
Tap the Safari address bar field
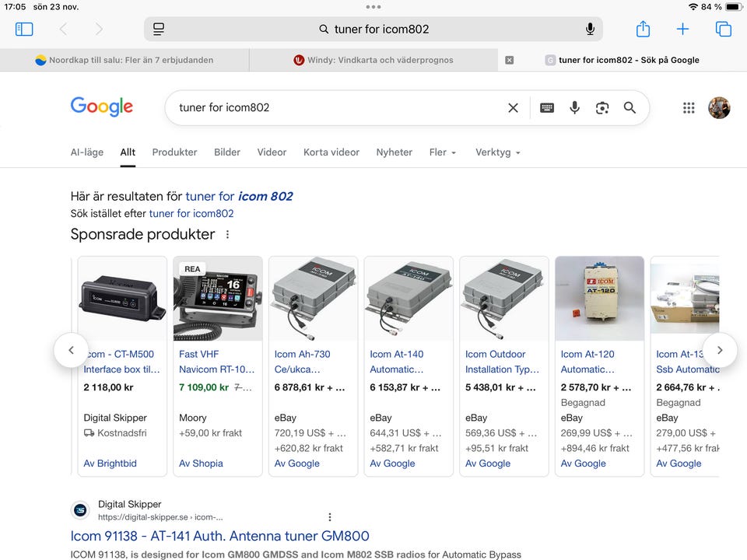pos(373,29)
